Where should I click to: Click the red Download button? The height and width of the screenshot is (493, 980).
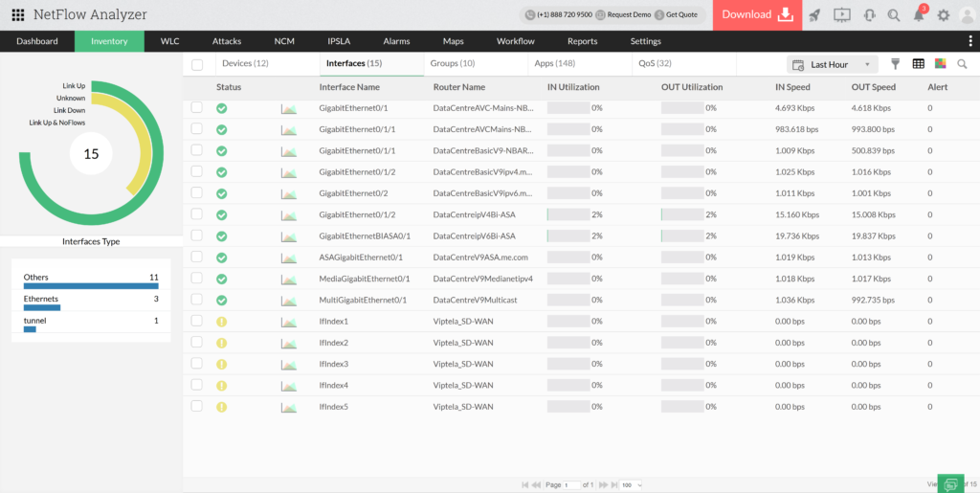757,14
